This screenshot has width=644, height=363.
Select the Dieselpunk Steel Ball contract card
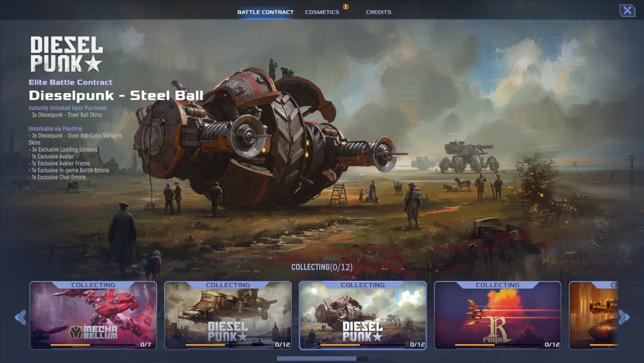pos(363,315)
